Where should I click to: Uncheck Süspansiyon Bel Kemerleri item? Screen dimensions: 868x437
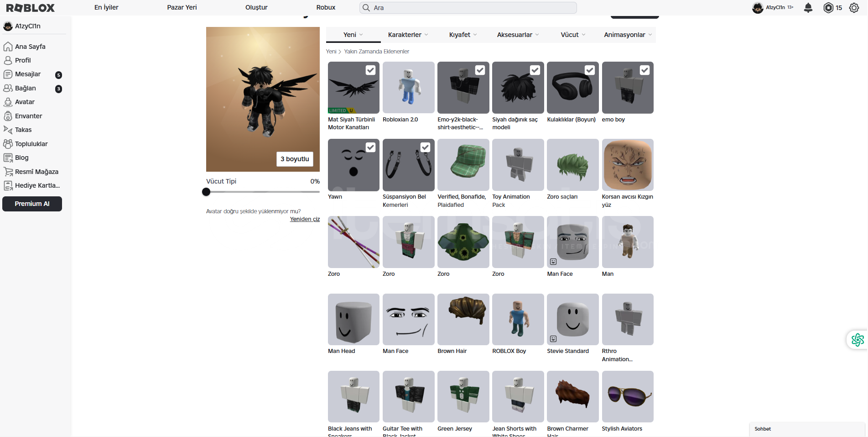pyautogui.click(x=425, y=147)
